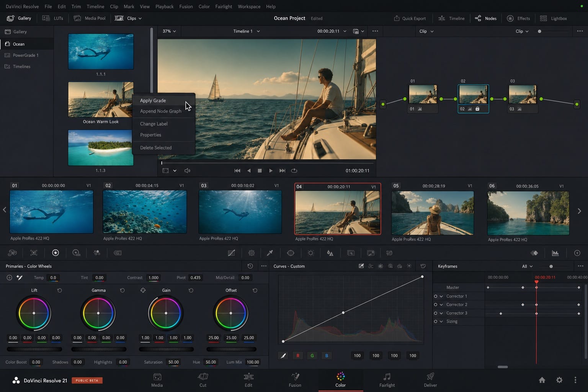Open the Scopes histogram icon
588x392 pixels.
[x=555, y=253]
